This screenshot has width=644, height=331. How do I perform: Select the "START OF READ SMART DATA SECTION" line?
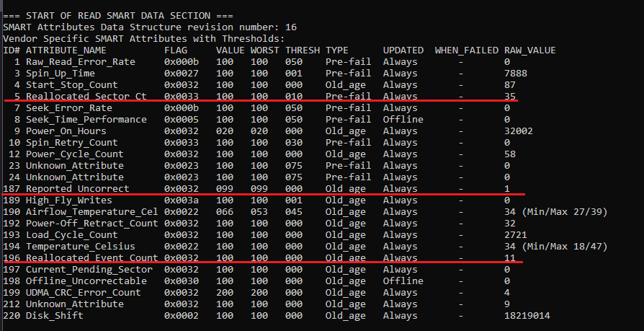coord(118,16)
